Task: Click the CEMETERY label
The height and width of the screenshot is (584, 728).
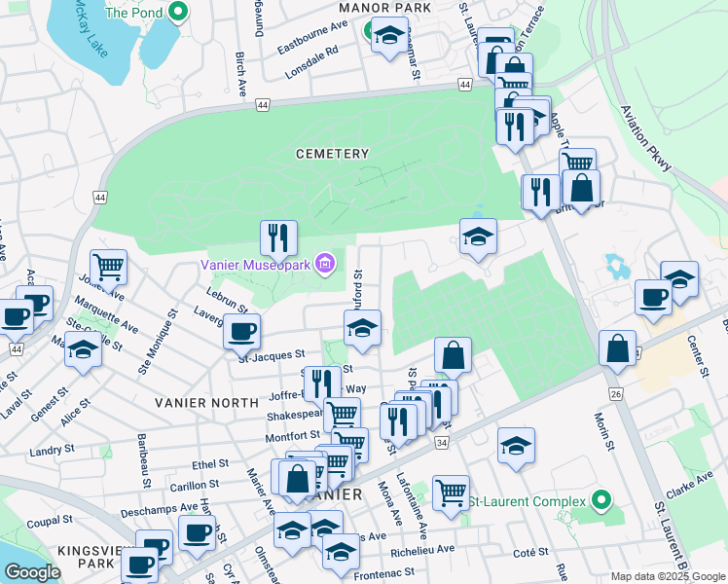Action: [x=333, y=154]
